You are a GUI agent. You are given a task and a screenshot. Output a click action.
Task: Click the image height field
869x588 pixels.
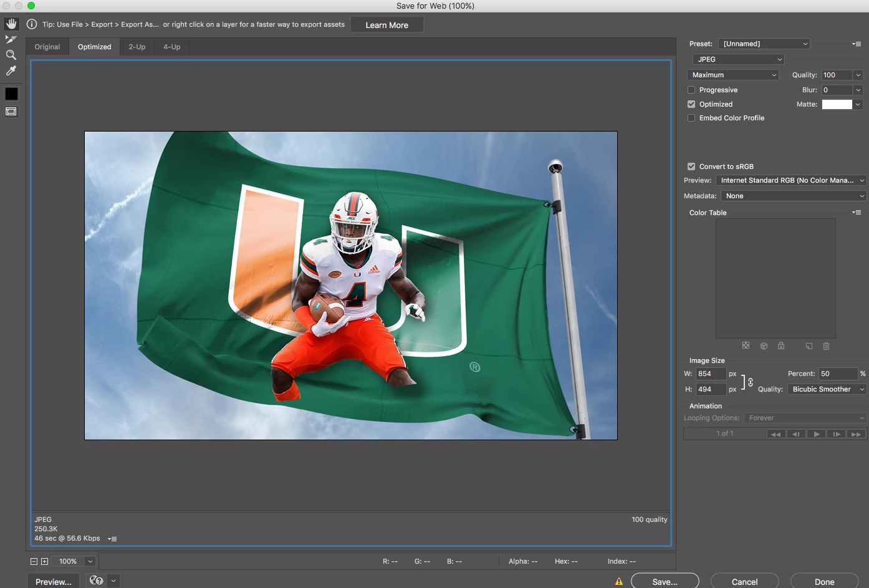(x=711, y=389)
